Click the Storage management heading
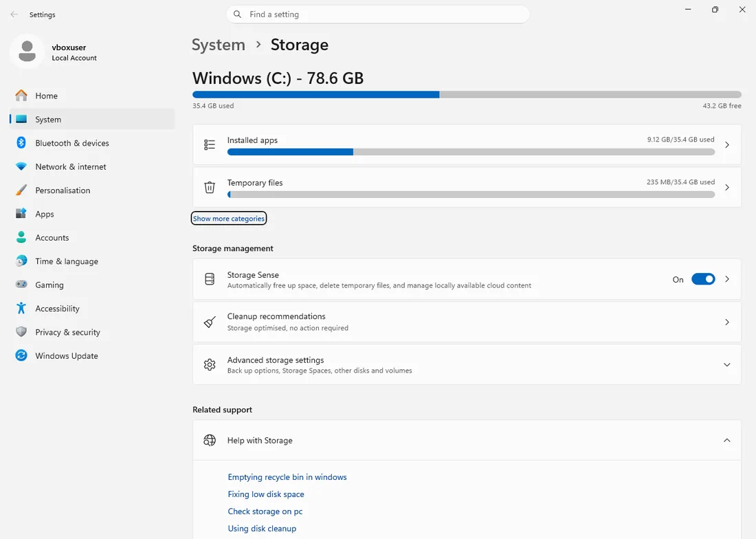The height and width of the screenshot is (539, 756). 233,248
